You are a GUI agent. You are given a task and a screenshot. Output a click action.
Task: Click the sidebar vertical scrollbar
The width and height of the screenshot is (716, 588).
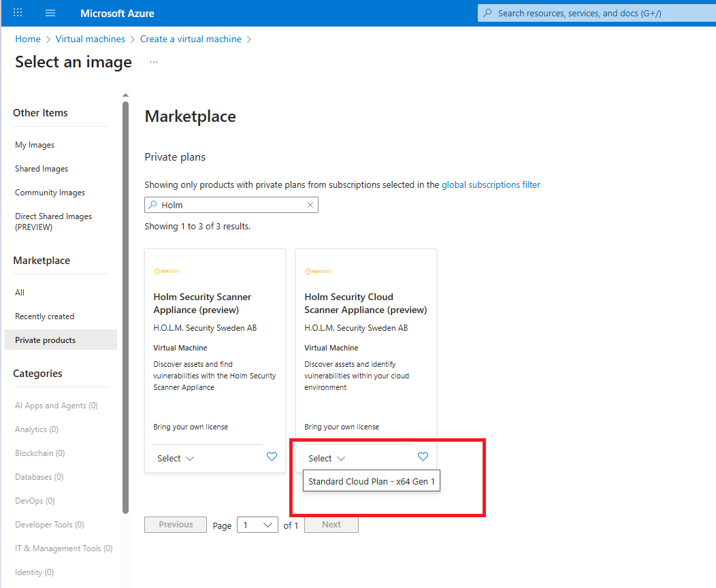point(125,306)
